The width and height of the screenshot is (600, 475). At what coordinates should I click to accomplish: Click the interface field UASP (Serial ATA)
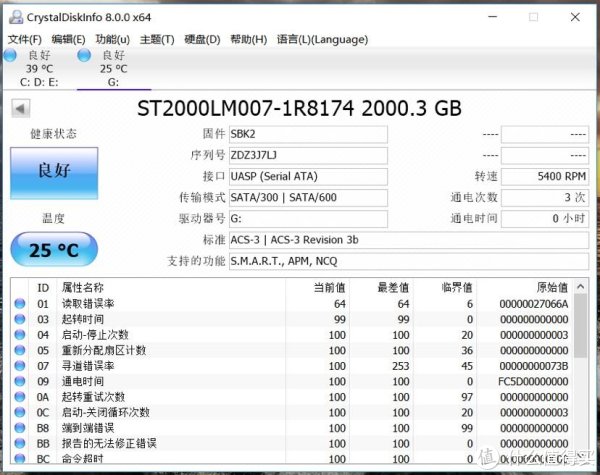tap(308, 176)
